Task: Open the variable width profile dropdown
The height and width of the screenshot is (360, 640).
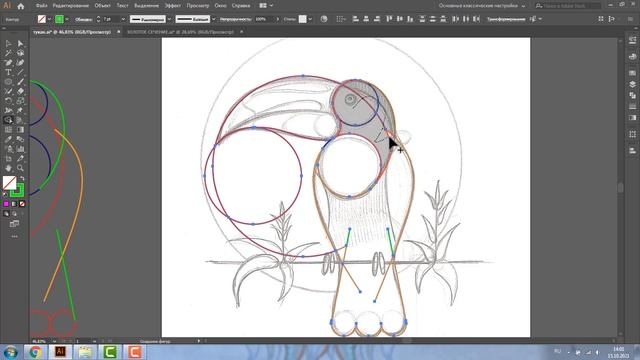Action: 169,19
